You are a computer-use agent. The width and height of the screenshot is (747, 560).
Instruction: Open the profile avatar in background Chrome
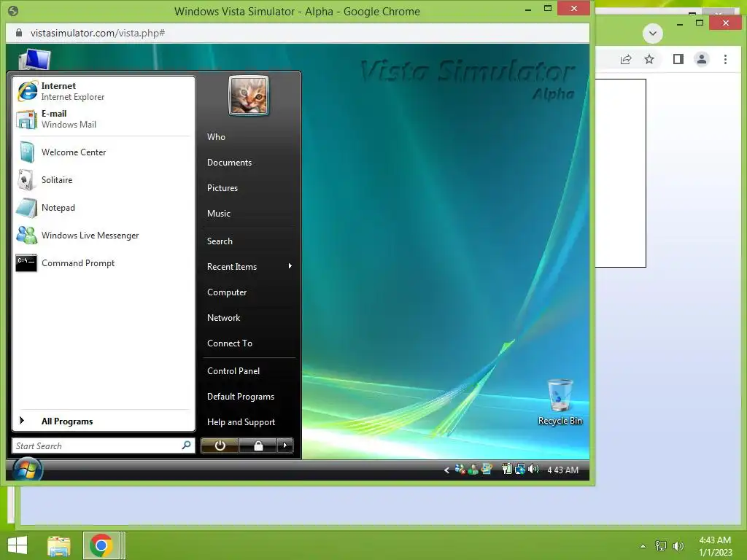click(702, 59)
